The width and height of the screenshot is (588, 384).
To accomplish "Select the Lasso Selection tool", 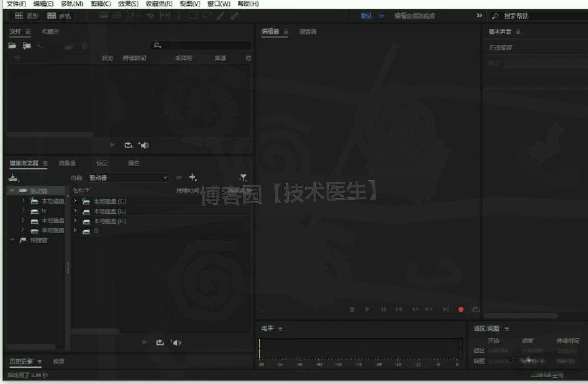I will tap(207, 15).
